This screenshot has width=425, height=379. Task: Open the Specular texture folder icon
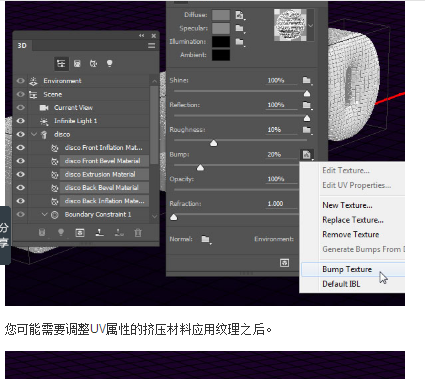240,28
